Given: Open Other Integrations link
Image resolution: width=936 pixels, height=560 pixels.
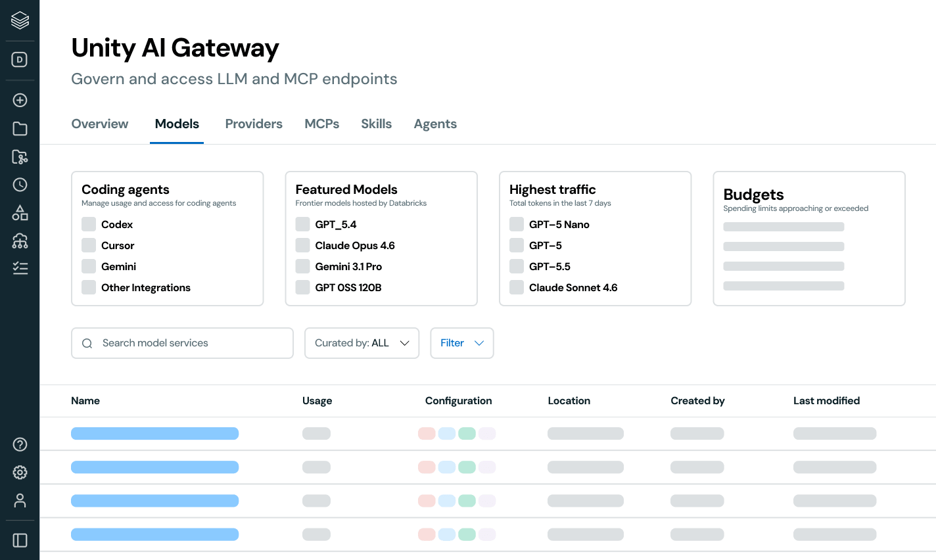Looking at the screenshot, I should (x=146, y=287).
